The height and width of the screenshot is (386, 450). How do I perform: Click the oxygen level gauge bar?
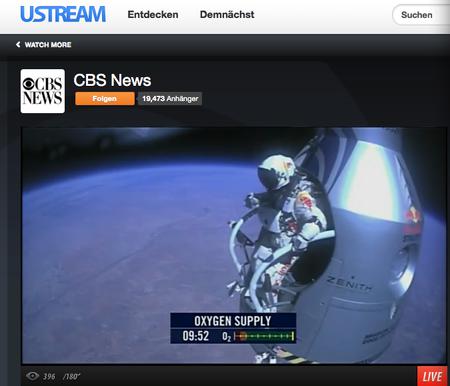click(x=264, y=336)
